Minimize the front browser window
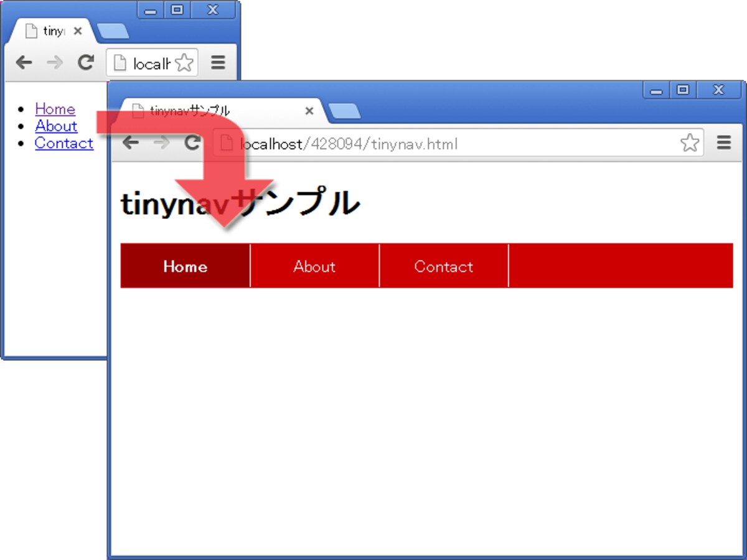This screenshot has width=747, height=560. (x=656, y=90)
